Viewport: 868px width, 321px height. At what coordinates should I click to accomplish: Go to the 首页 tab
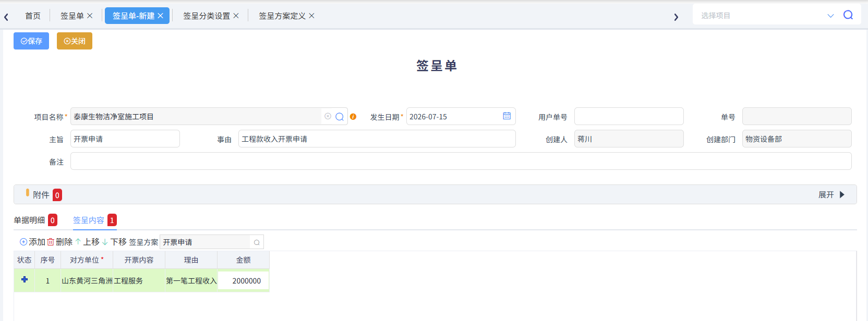click(33, 16)
